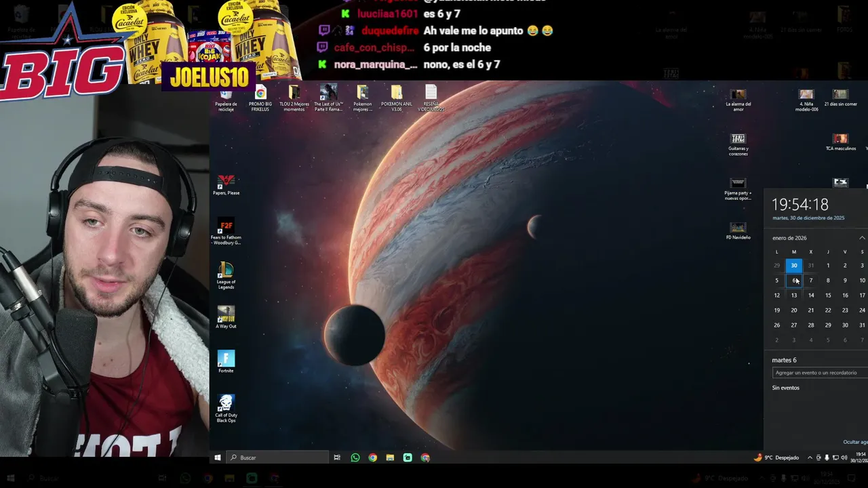Open the volume control in system tray

[844, 457]
